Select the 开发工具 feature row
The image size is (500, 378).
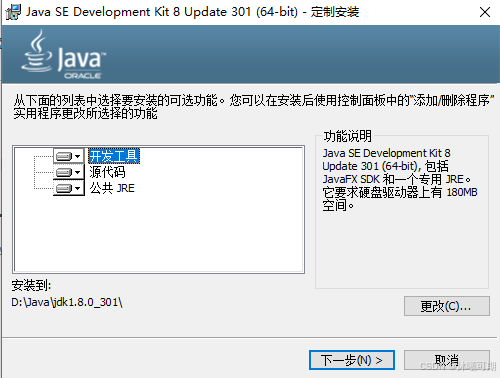(114, 156)
